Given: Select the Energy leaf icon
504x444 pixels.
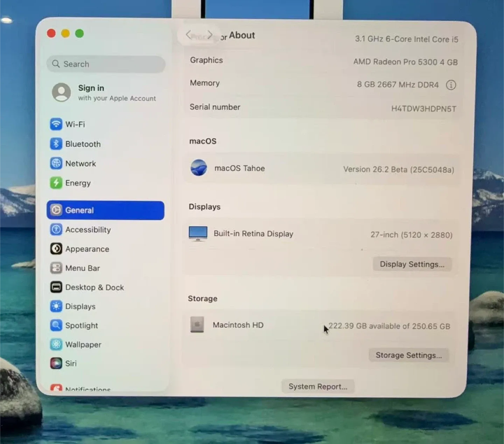Looking at the screenshot, I should 56,183.
